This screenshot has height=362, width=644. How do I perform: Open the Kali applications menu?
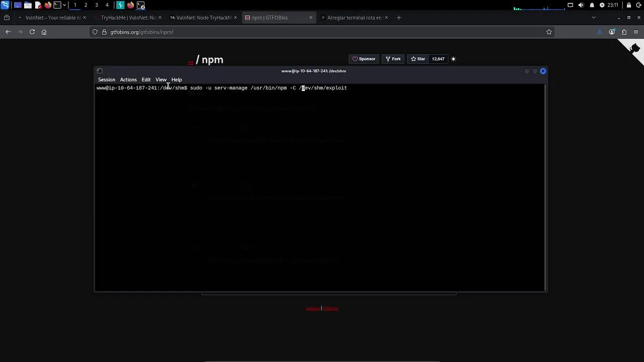(5, 5)
